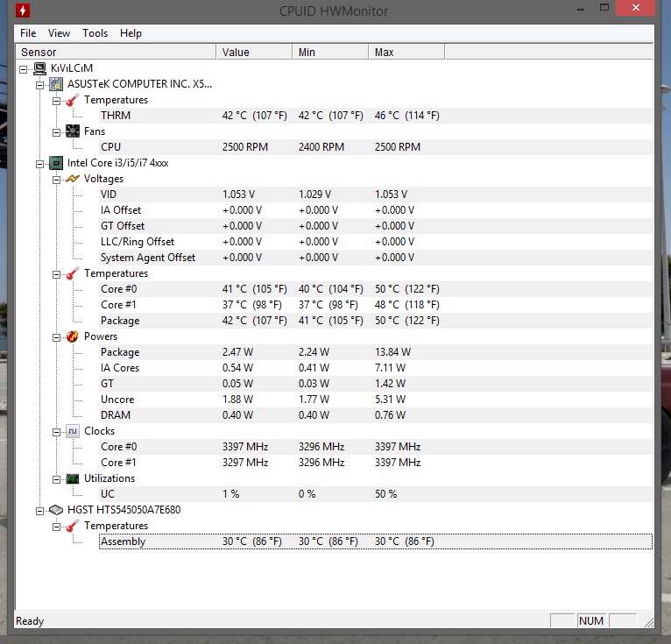
Task: Select clock Core #0 row
Action: (376, 447)
